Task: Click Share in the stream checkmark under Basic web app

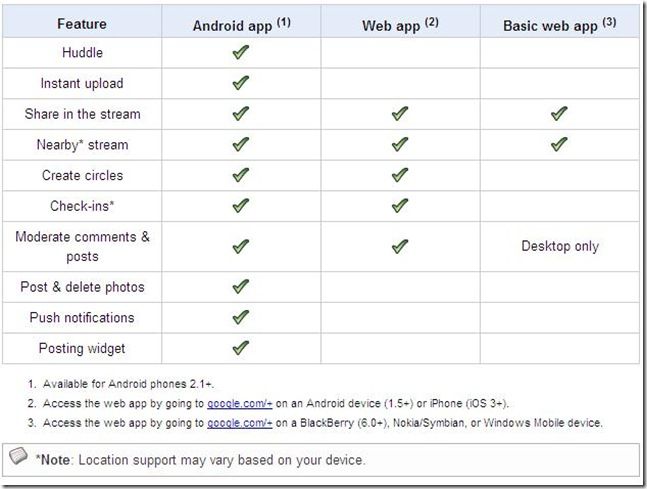Action: 559,113
